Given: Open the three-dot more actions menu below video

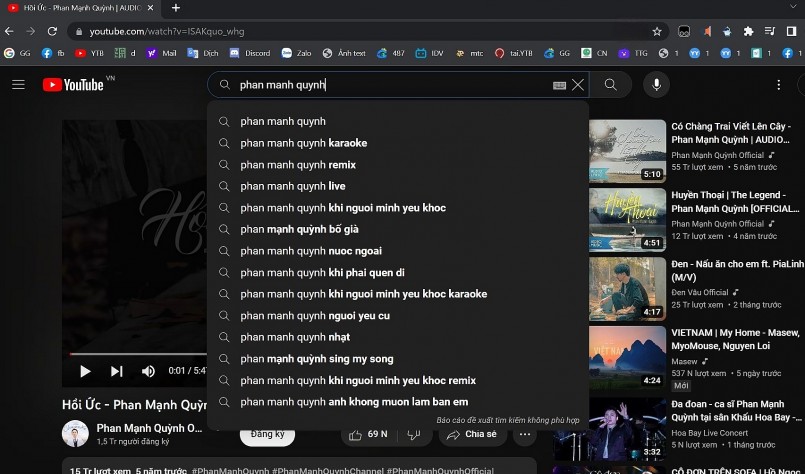Looking at the screenshot, I should click(524, 434).
